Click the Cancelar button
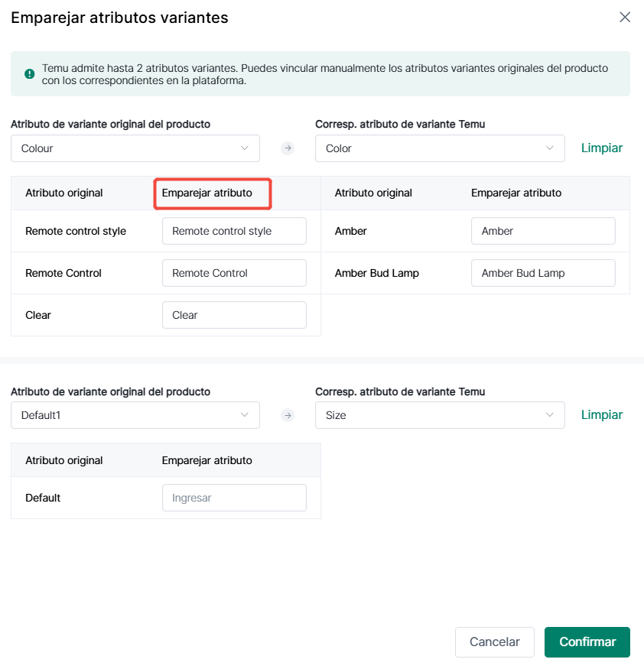The width and height of the screenshot is (644, 669). (495, 642)
